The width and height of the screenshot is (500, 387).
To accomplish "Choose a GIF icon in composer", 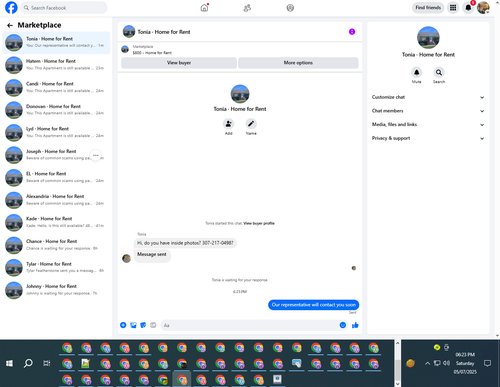I will point(153,325).
